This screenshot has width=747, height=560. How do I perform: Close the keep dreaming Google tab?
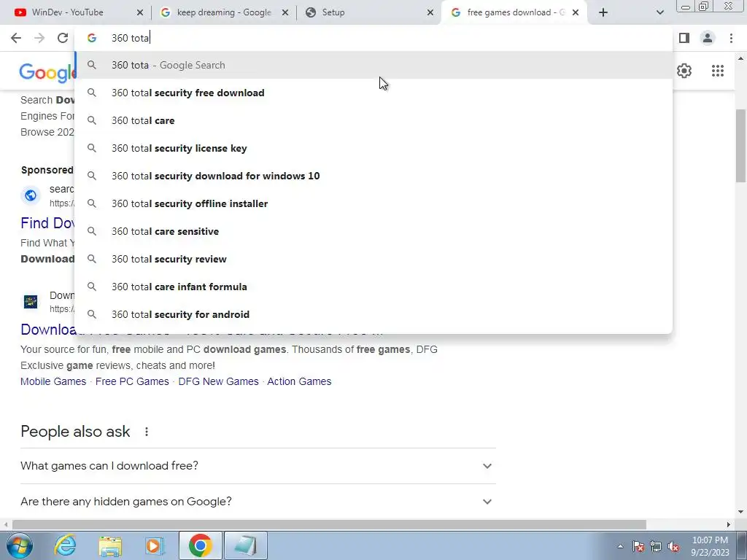point(285,12)
